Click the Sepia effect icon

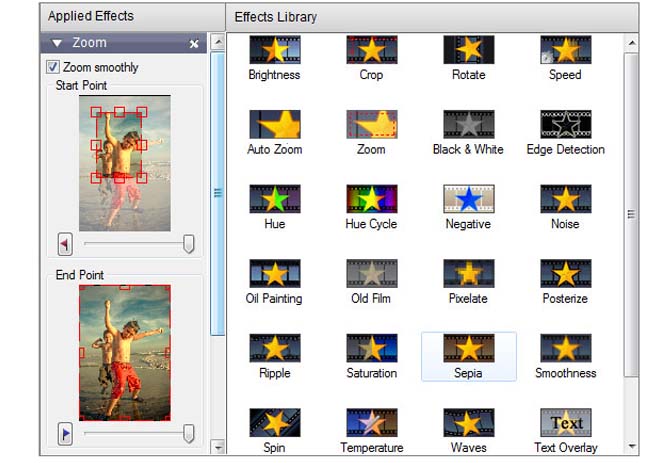pos(468,348)
